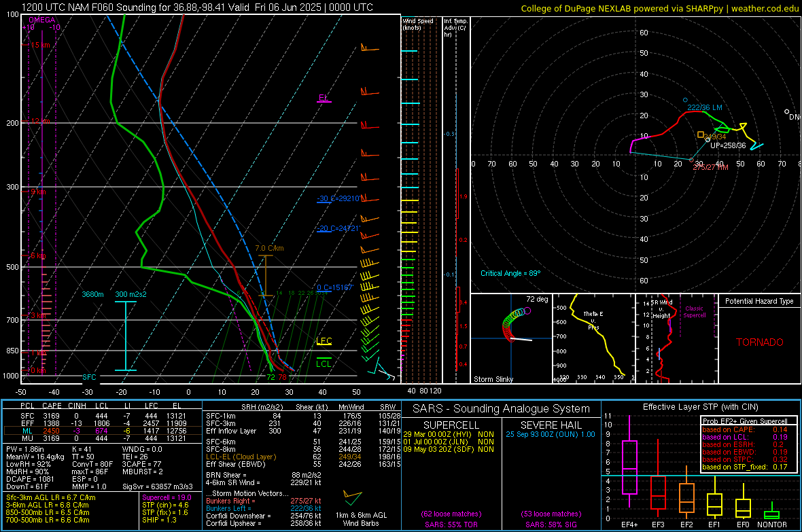The height and width of the screenshot is (532, 802).
Task: Click the LCL-EL (Cloud Layer) row
Action: point(303,457)
